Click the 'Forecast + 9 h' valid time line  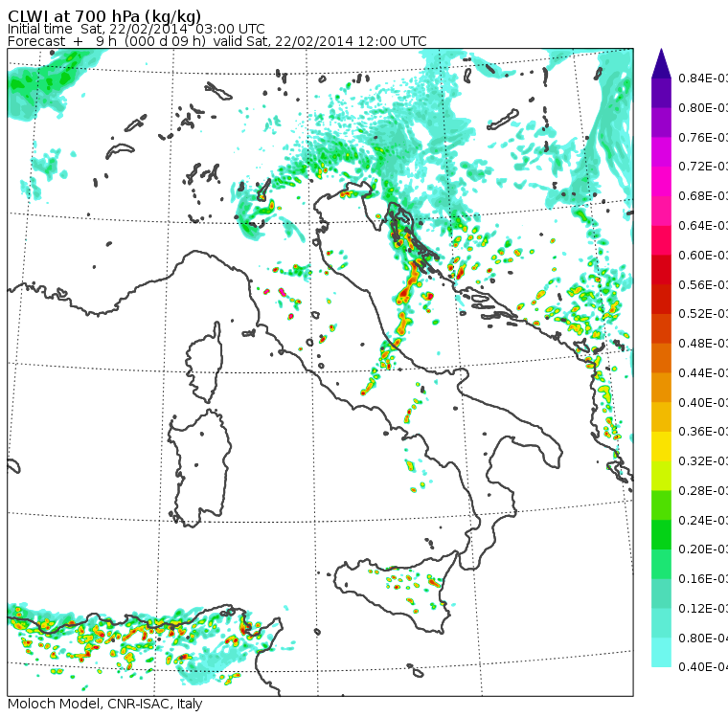point(216,42)
